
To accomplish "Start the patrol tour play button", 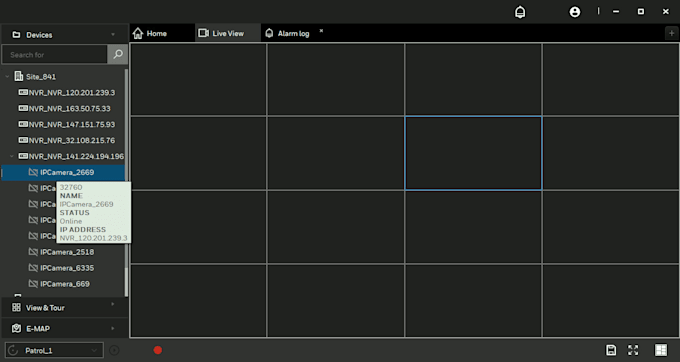I will 114,350.
